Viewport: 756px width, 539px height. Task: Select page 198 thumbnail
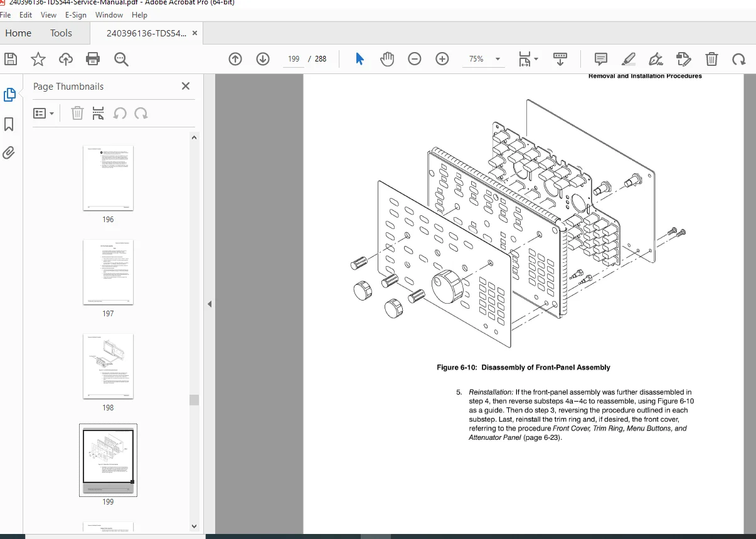(x=108, y=366)
